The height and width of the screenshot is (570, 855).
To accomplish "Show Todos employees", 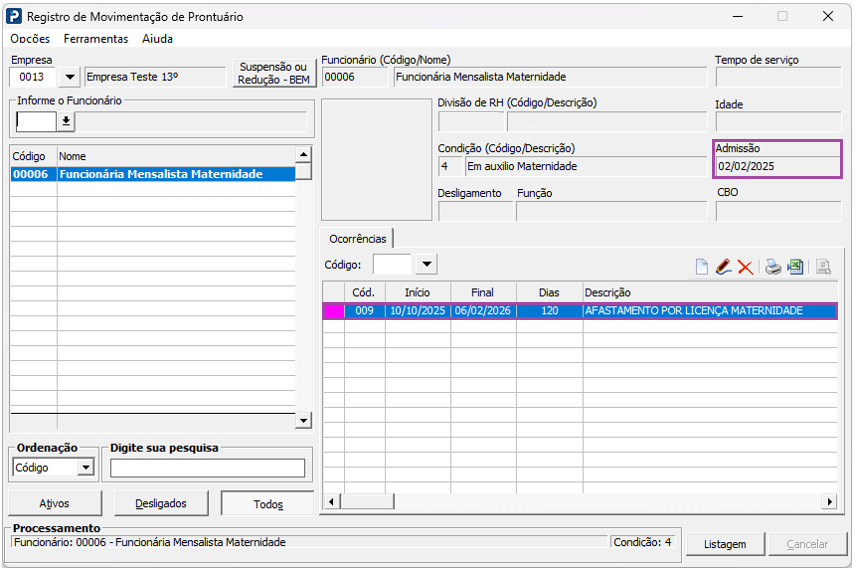I will tap(268, 503).
